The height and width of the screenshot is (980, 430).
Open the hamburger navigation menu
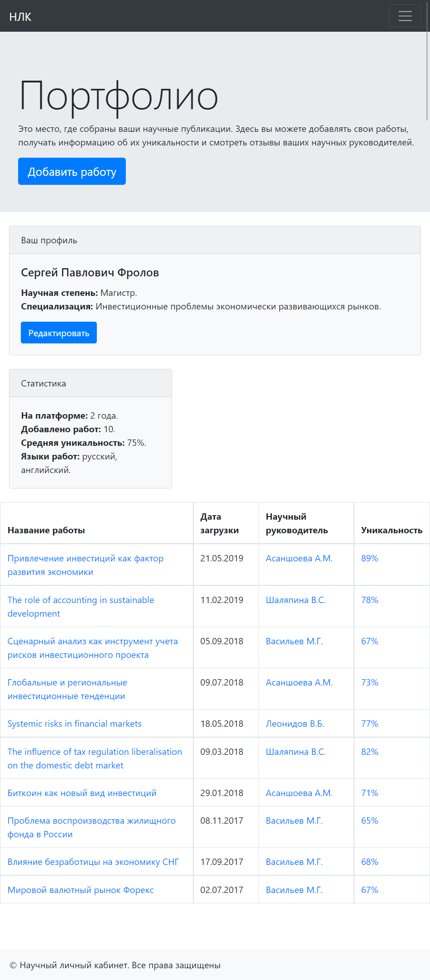[x=405, y=16]
